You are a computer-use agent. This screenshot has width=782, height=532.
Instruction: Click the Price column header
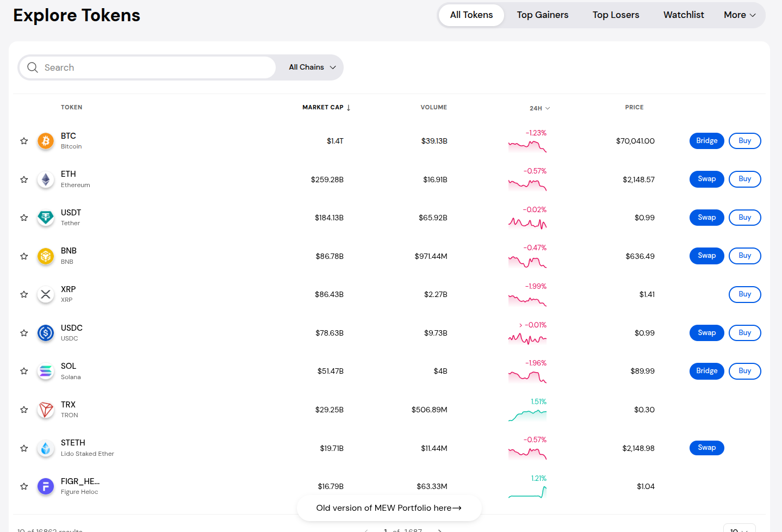pyautogui.click(x=634, y=108)
